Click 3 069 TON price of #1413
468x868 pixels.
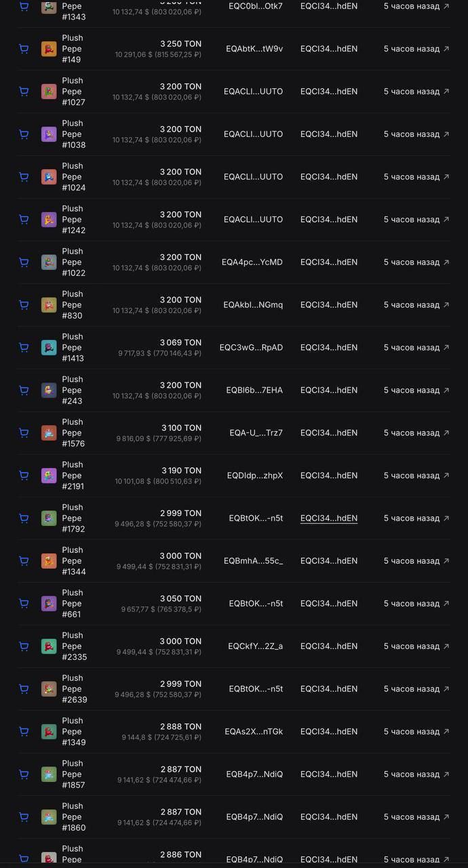coord(180,343)
